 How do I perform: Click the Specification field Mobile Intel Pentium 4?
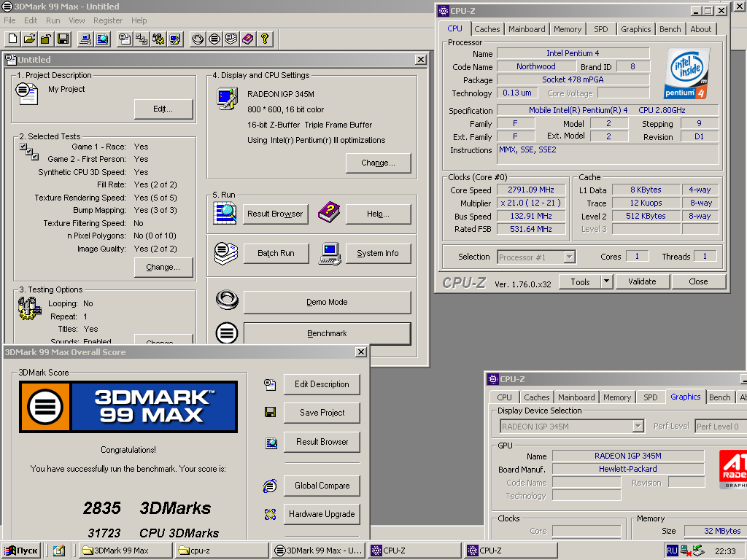pyautogui.click(x=608, y=110)
